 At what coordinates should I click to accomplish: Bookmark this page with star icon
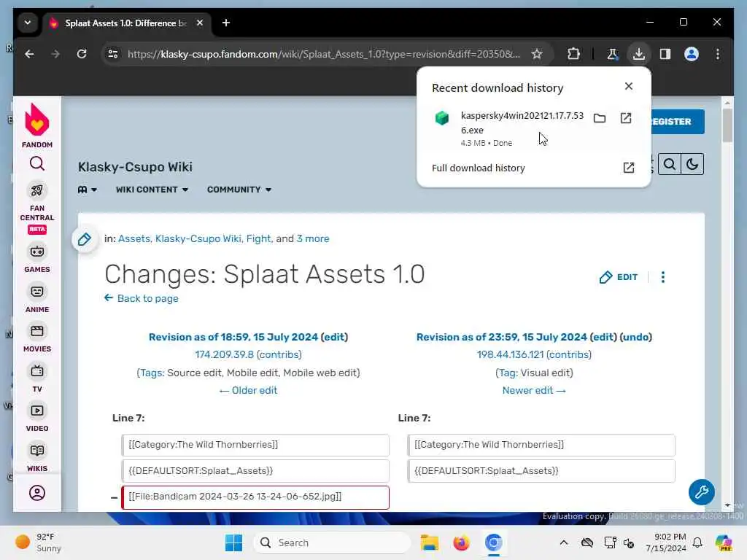[x=537, y=54]
